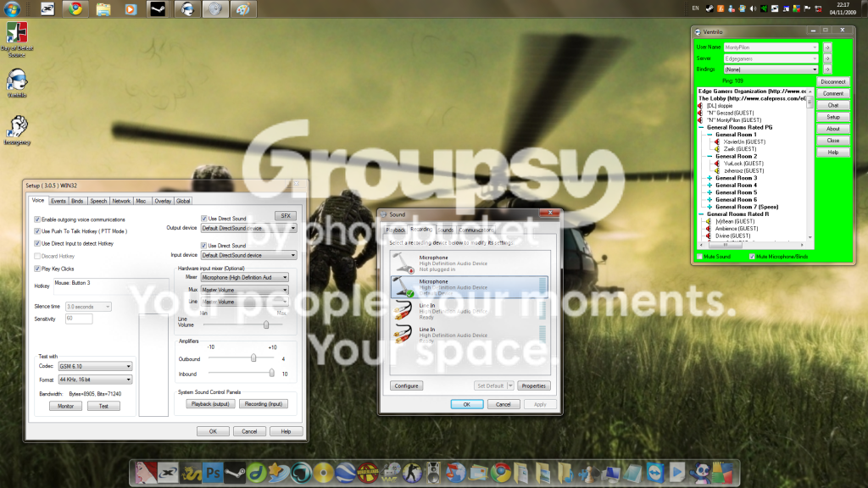The image size is (868, 488).
Task: Open the Codec GSM 6.10 dropdown
Action: (x=95, y=366)
